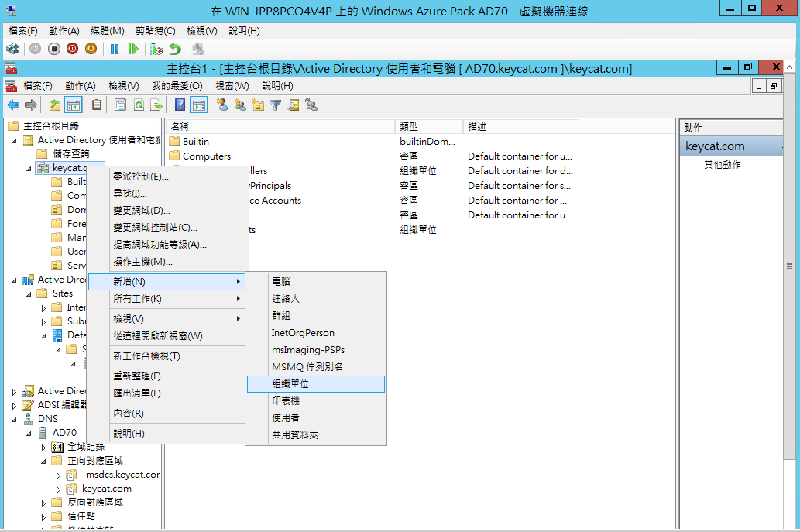Create new user with toolbar icon
This screenshot has height=532, width=800.
point(222,105)
